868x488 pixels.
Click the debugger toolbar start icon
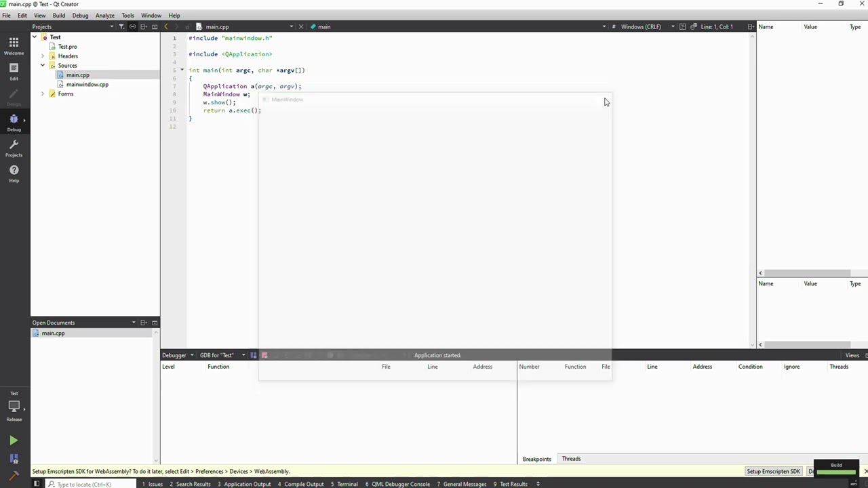pyautogui.click(x=254, y=355)
